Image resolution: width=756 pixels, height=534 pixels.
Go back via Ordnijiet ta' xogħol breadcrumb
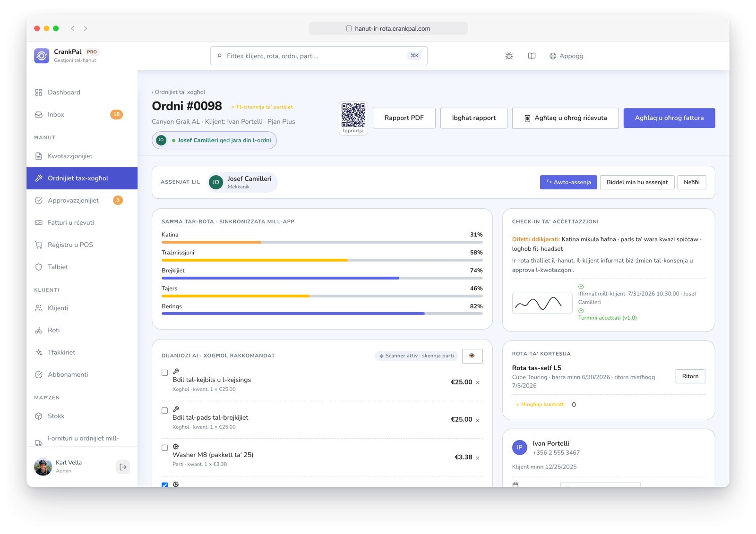179,92
